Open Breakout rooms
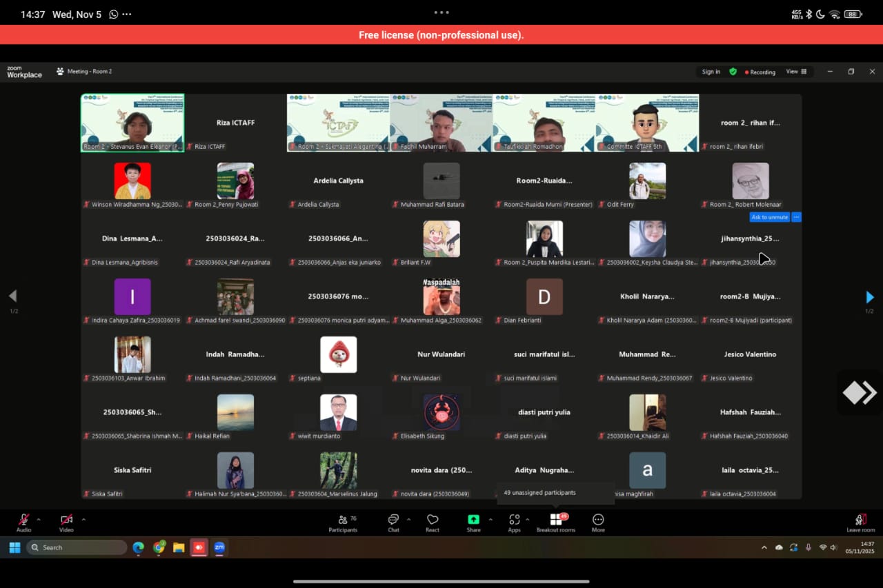883x588 pixels. tap(555, 523)
